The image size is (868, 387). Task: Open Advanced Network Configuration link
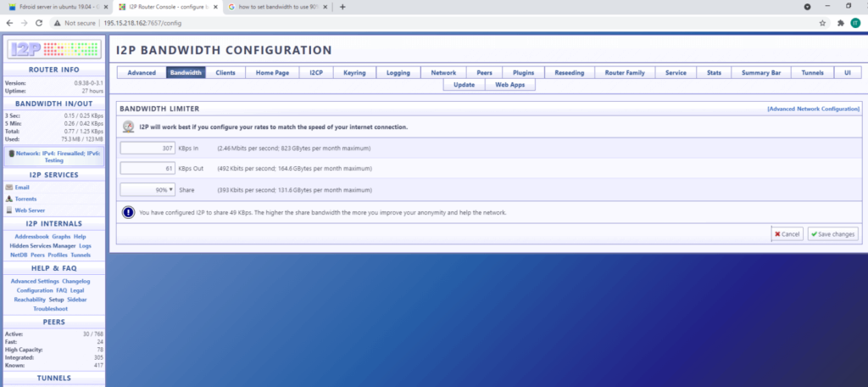[x=813, y=109]
